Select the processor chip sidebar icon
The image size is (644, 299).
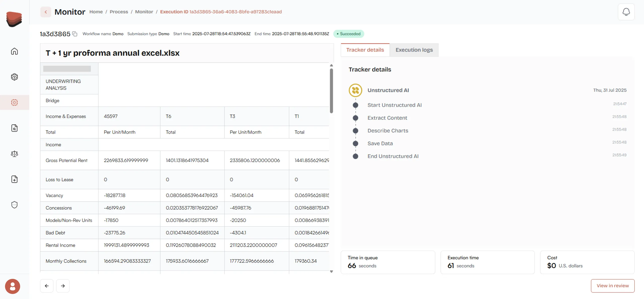point(14,102)
